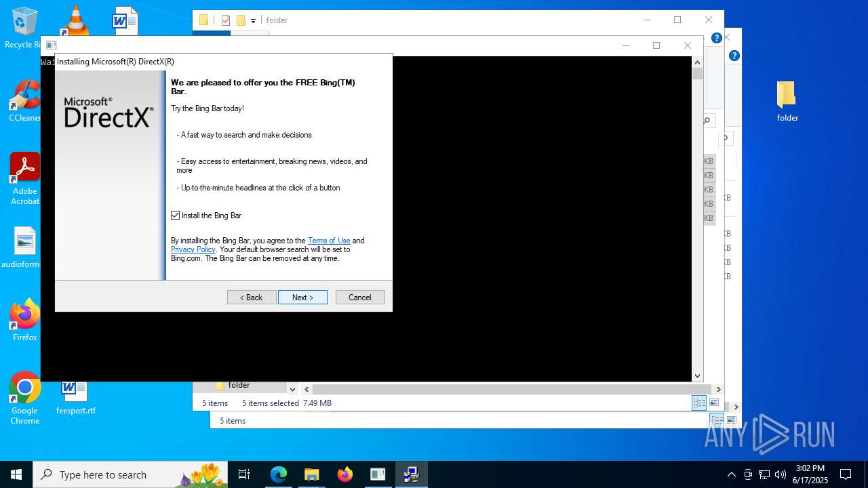Click the Properties icon in Explorer title bar
The image size is (868, 488).
coord(226,20)
